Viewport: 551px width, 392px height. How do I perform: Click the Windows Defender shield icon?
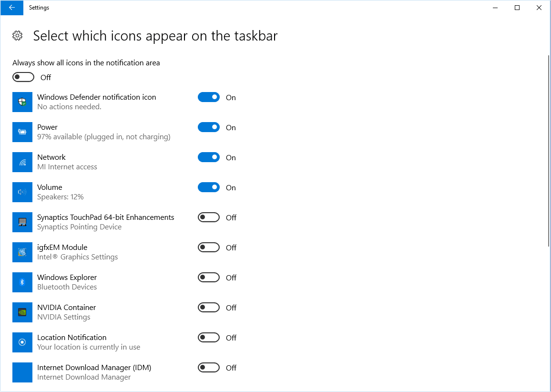click(x=22, y=102)
